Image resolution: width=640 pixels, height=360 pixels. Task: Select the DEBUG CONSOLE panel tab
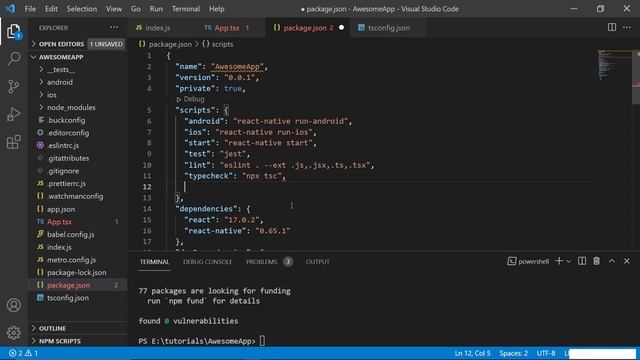pyautogui.click(x=207, y=262)
